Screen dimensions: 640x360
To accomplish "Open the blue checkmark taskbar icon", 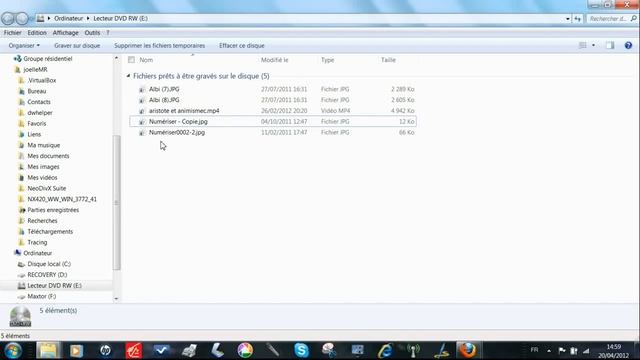I will [x=162, y=351].
